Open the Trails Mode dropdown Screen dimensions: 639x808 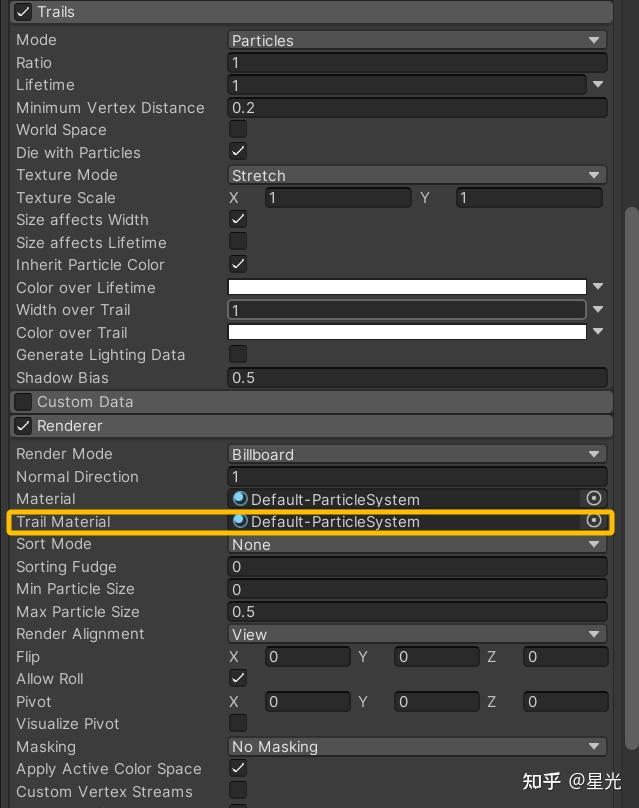click(417, 40)
